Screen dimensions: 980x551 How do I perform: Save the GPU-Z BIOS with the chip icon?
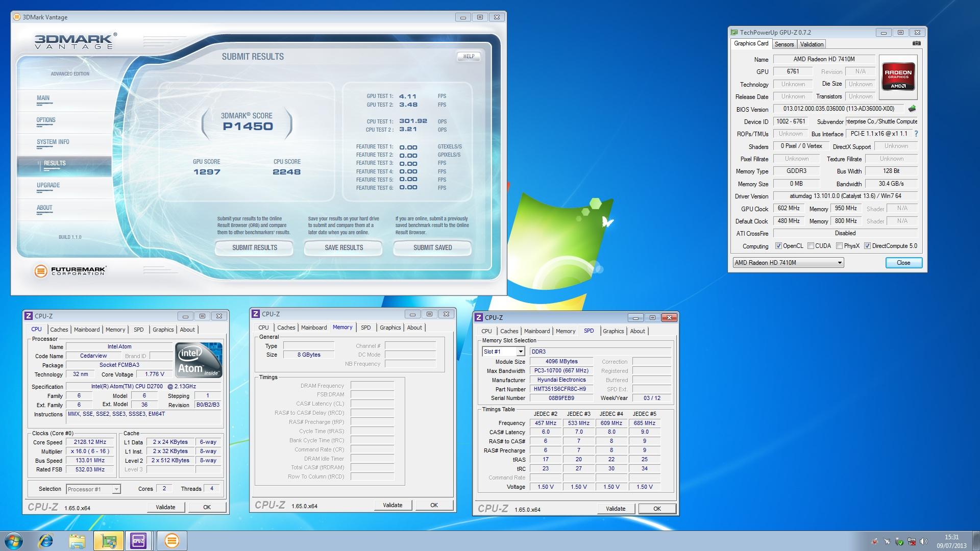pos(912,109)
